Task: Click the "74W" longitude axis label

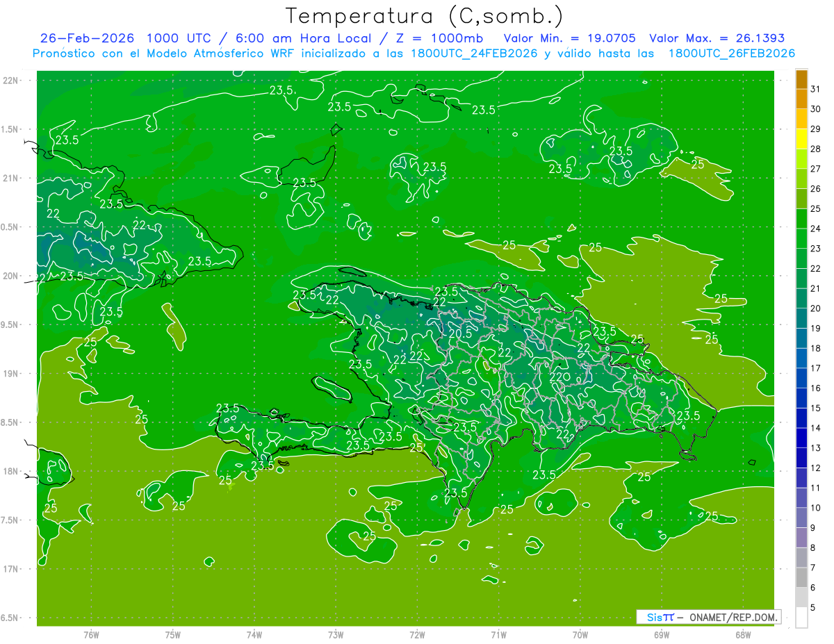Action: pos(254,635)
